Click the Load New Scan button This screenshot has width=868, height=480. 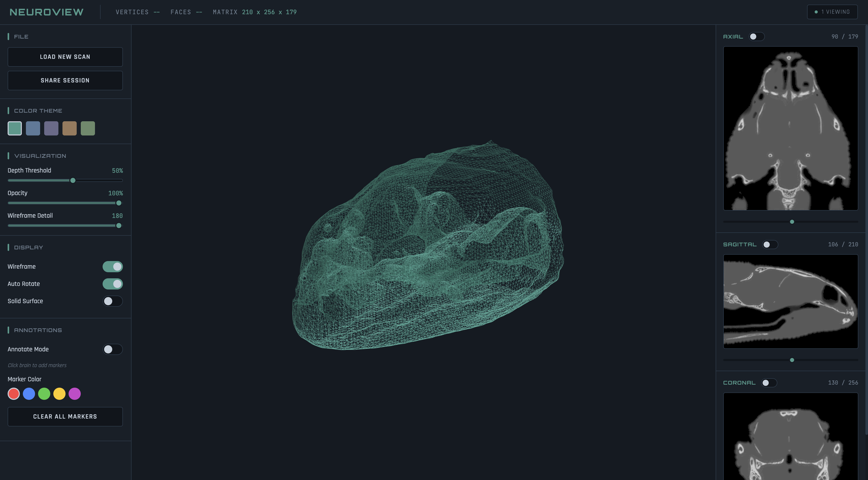pyautogui.click(x=65, y=57)
